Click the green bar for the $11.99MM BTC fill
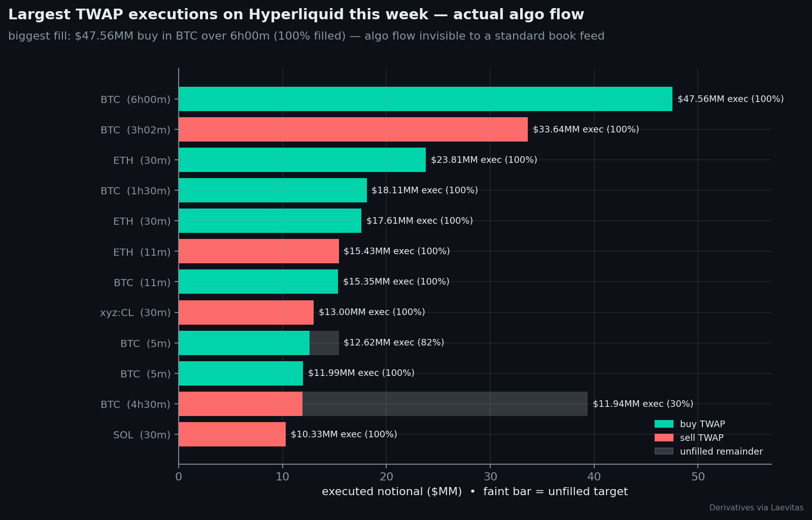Viewport: 812px width, 520px height. [x=241, y=373]
